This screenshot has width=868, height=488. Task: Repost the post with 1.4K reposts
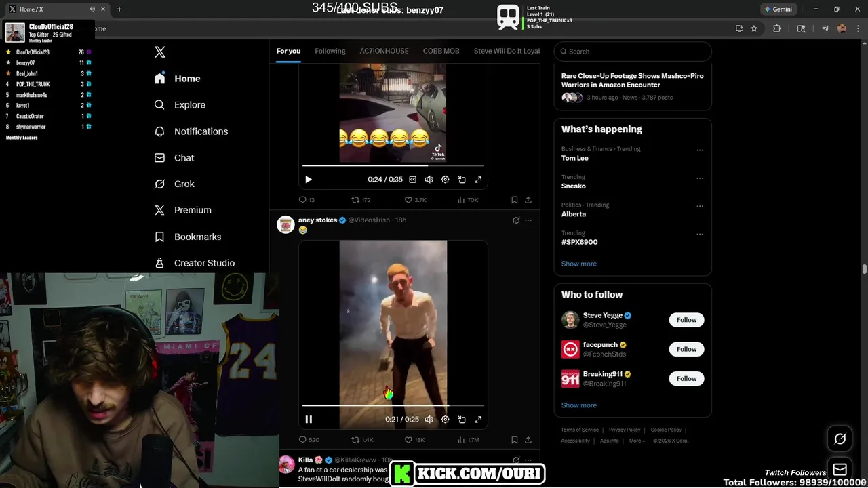362,440
